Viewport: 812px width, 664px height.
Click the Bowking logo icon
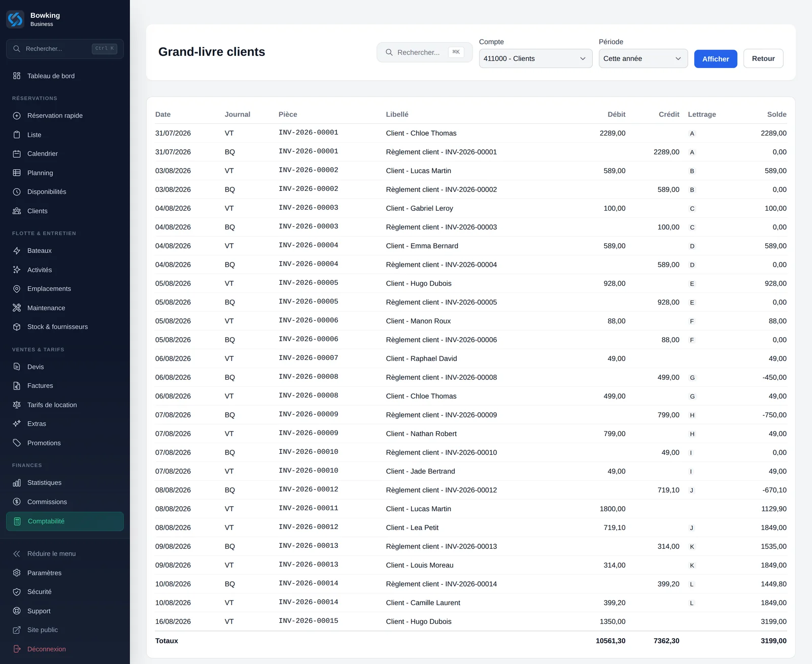15,19
